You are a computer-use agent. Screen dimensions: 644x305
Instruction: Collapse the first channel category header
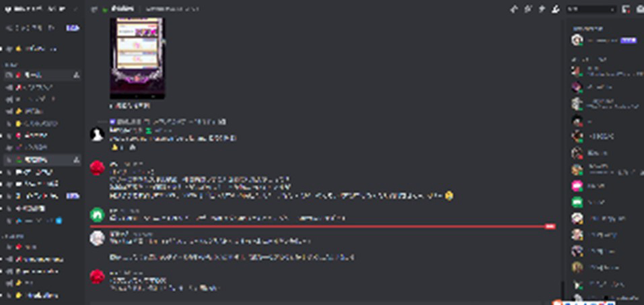tap(11, 65)
